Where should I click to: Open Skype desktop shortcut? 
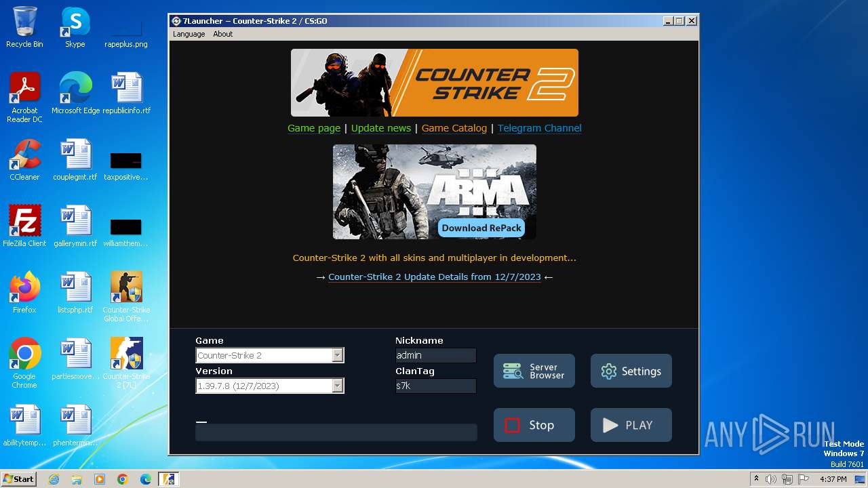75,27
